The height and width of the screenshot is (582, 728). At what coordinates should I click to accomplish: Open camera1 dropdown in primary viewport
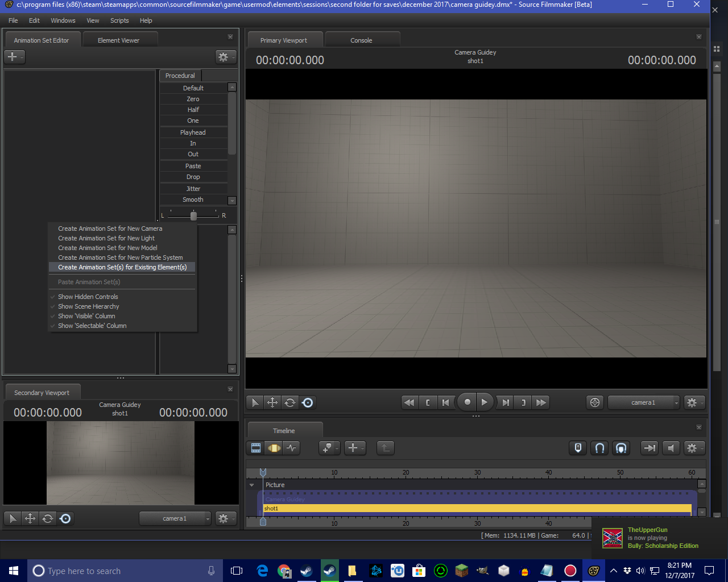pos(644,402)
